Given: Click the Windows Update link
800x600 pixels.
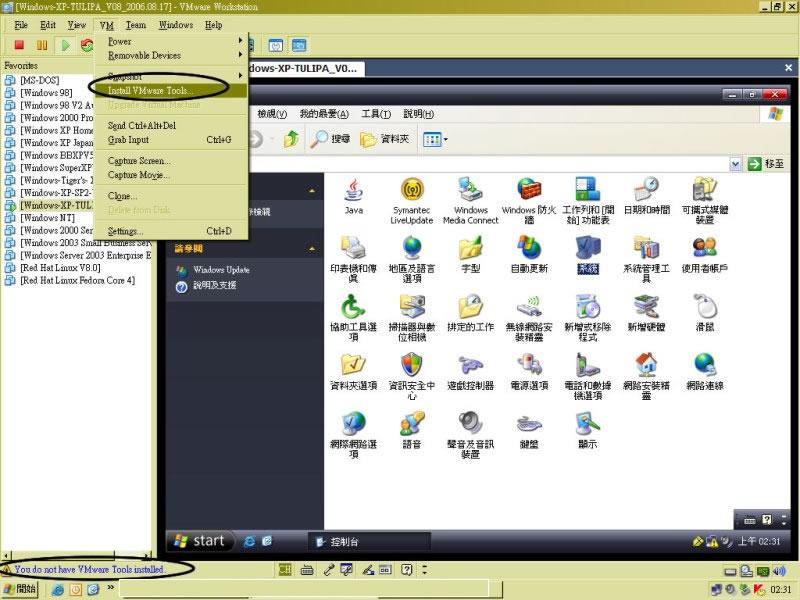Looking at the screenshot, I should click(221, 269).
